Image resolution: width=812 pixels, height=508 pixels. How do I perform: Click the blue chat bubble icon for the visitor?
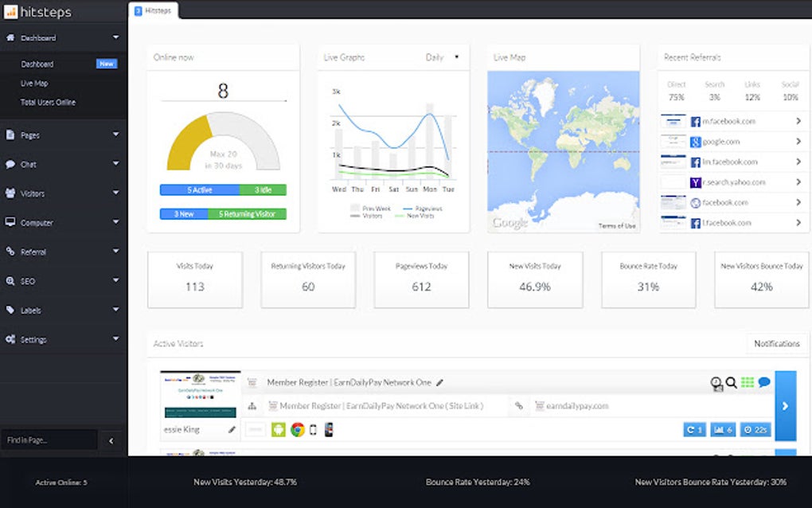(763, 382)
